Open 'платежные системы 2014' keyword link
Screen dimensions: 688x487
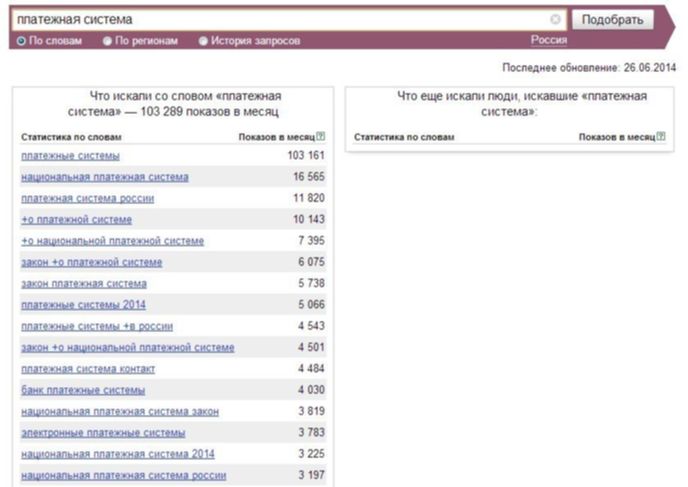[83, 304]
